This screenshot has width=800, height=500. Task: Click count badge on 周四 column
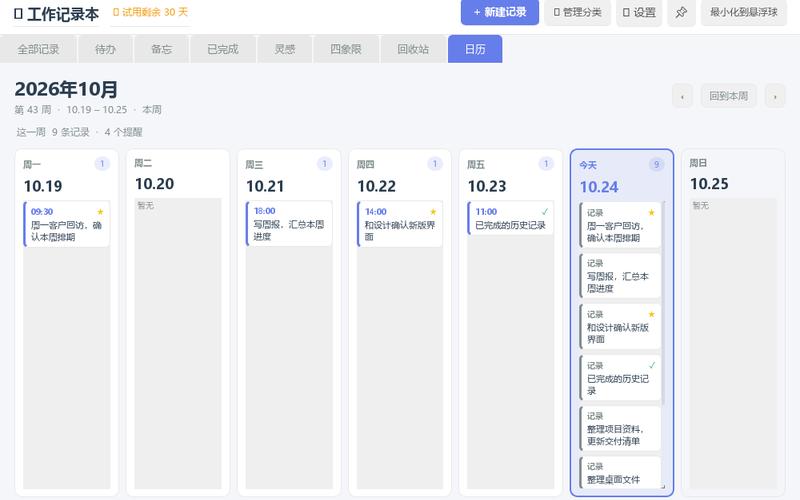click(435, 164)
